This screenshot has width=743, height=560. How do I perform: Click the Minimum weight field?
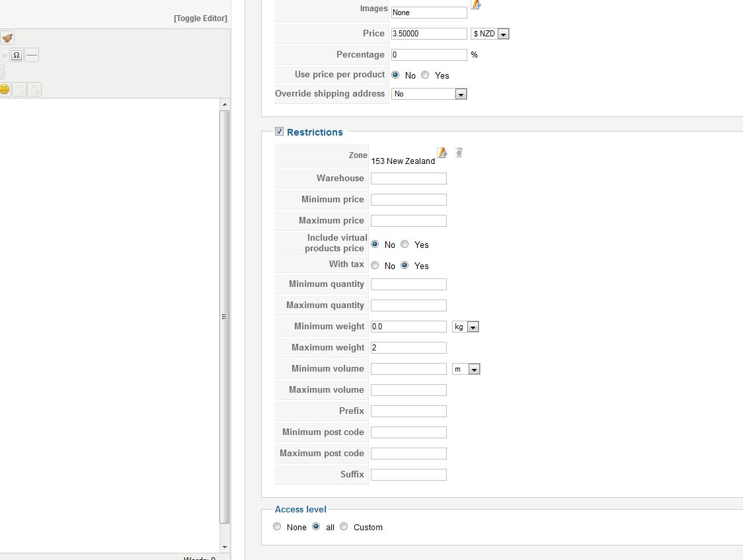pyautogui.click(x=409, y=327)
